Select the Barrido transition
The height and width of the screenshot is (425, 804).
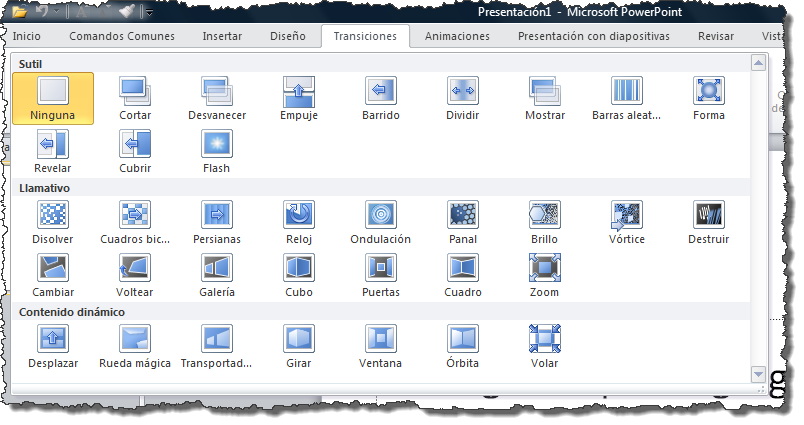pyautogui.click(x=381, y=98)
